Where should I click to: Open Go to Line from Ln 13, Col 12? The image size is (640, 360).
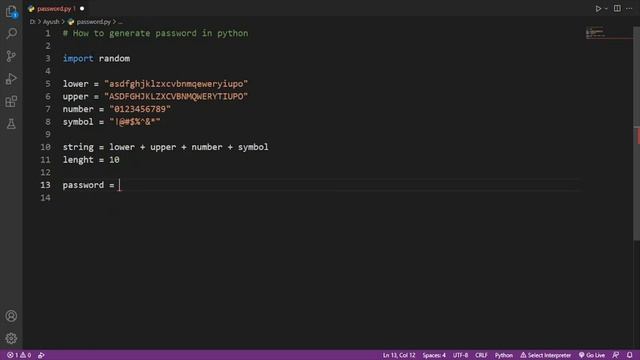(x=399, y=355)
